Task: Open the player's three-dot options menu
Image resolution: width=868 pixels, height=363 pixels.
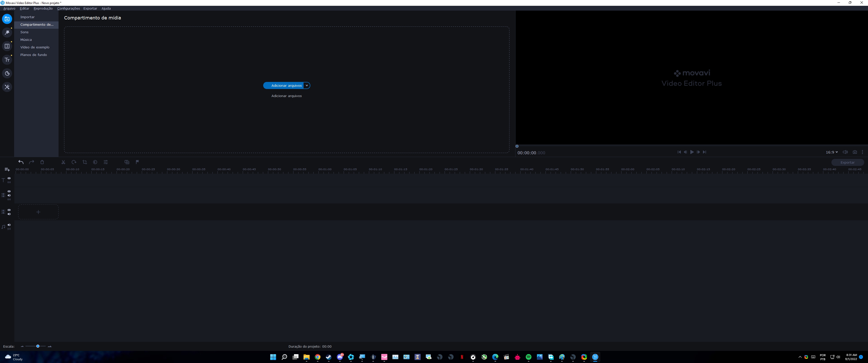Action: [862, 152]
